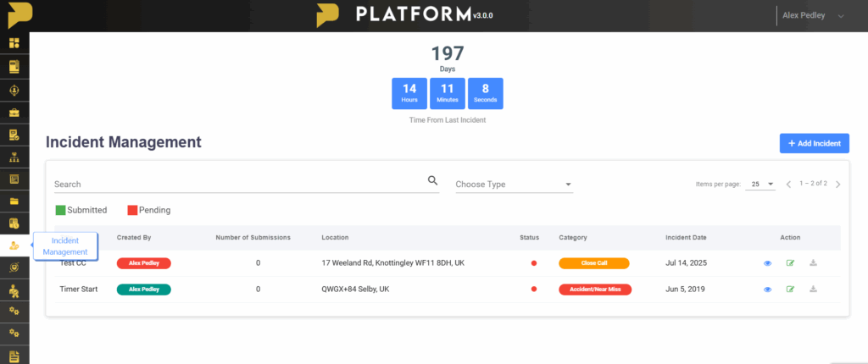Click the Add Incident button

pos(814,144)
